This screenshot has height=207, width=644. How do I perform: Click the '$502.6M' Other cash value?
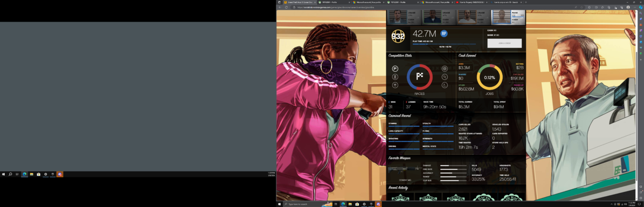point(466,89)
